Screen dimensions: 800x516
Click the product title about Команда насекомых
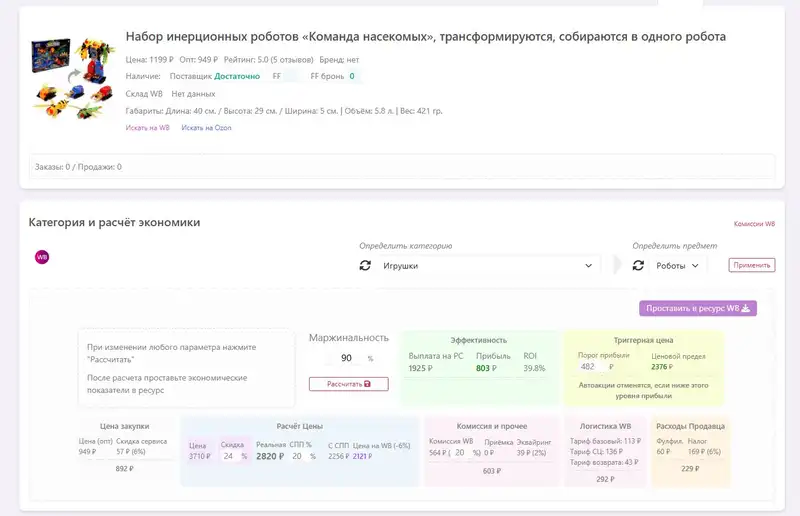pos(426,37)
